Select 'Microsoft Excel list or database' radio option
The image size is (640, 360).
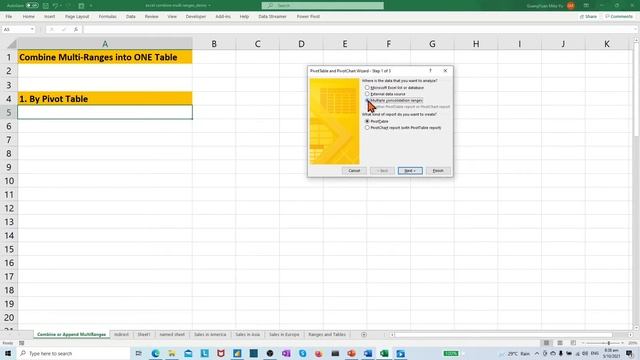click(x=367, y=87)
